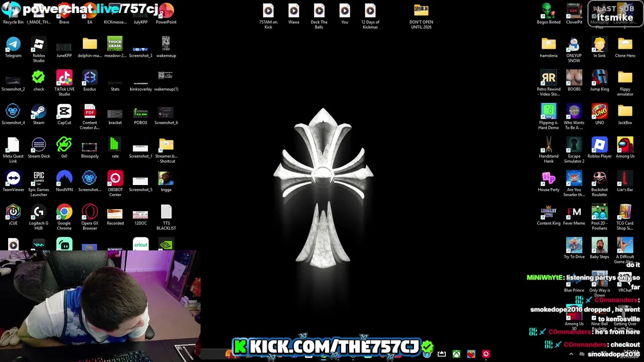Launch the Brave browser shortcut
The width and height of the screenshot is (644, 362).
[x=64, y=14]
